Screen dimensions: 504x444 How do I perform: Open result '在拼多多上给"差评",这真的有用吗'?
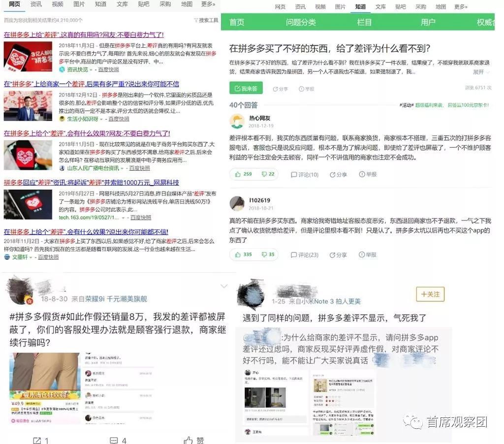[84, 35]
